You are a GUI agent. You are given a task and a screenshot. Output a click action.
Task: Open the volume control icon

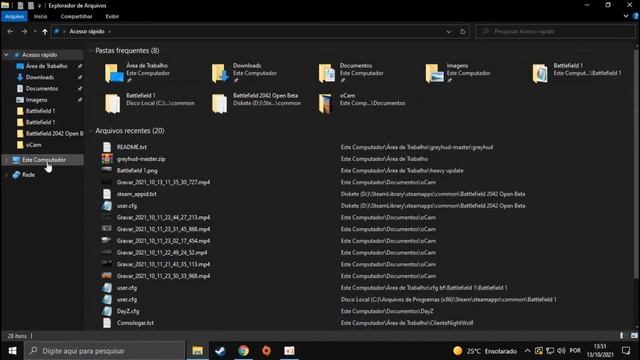pos(561,351)
